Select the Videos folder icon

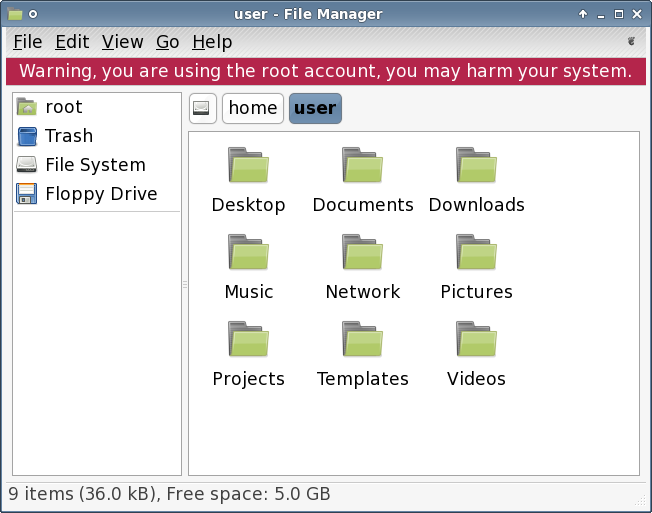tap(476, 339)
